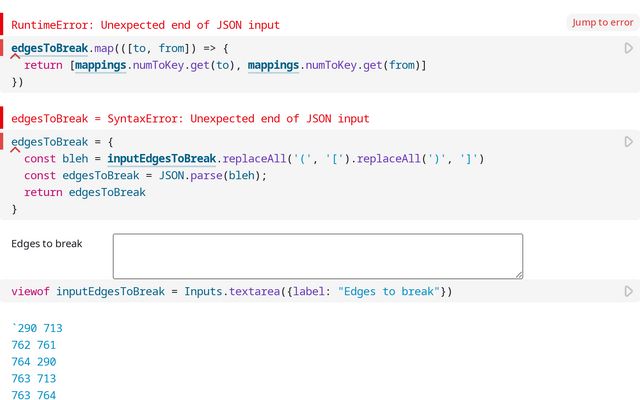Click the red error bar beside SyntaxError
The width and height of the screenshot is (640, 400).
point(2,118)
